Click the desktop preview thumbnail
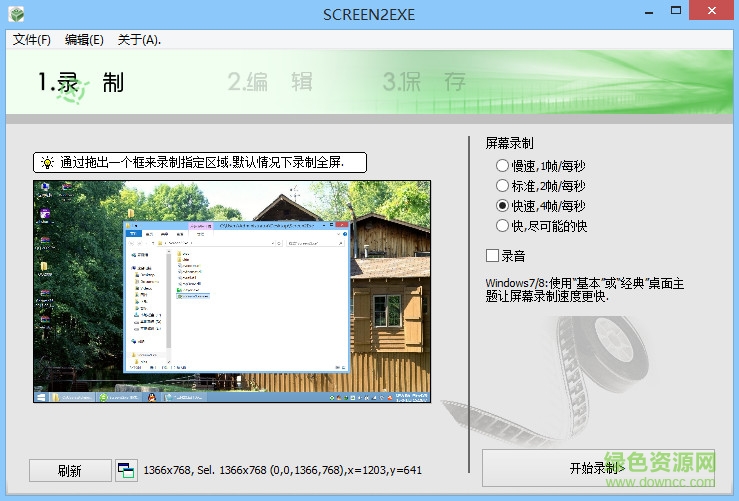 [232, 291]
